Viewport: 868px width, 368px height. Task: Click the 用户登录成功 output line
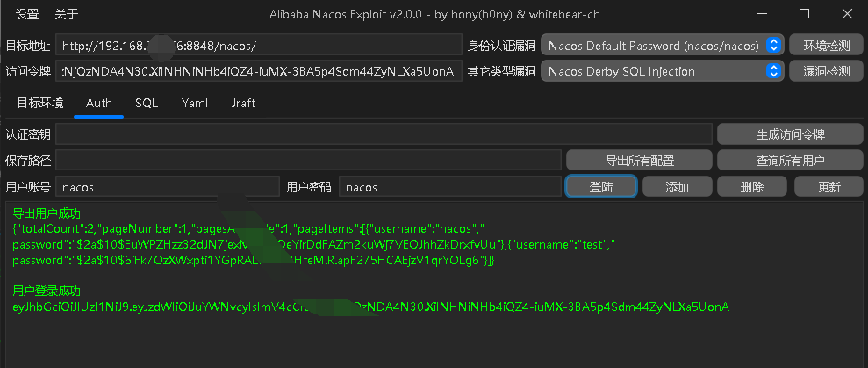click(x=47, y=291)
